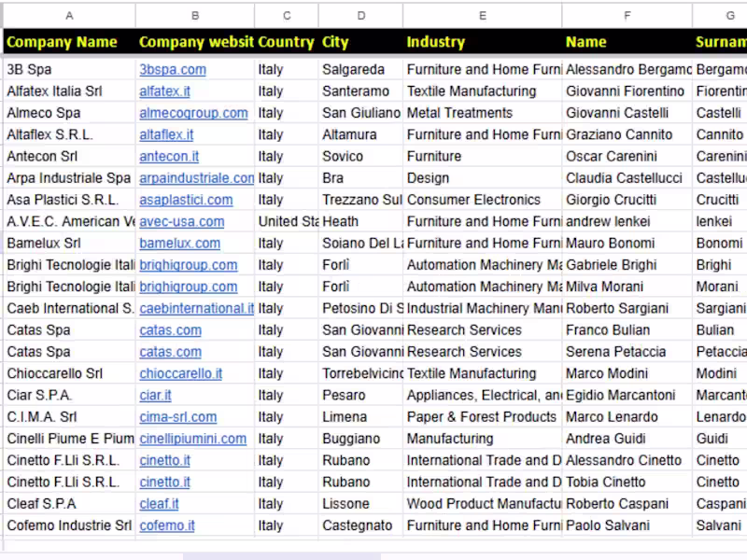Screen dimensions: 747x560
Task: Follow the cofemo.it hyperlink
Action: point(167,525)
